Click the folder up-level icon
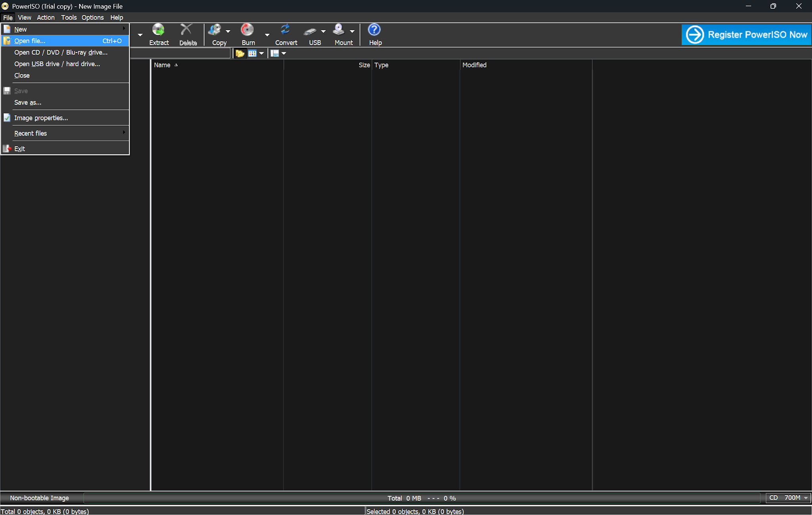 (240, 53)
